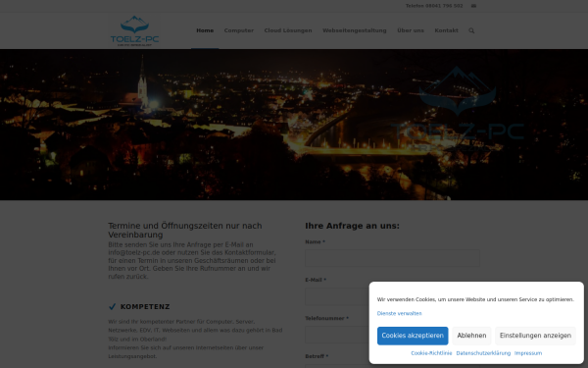Screen dimensions: 588x368
Task: Click the 'Ihre Anfrage an uns:' heading
Action: point(352,226)
